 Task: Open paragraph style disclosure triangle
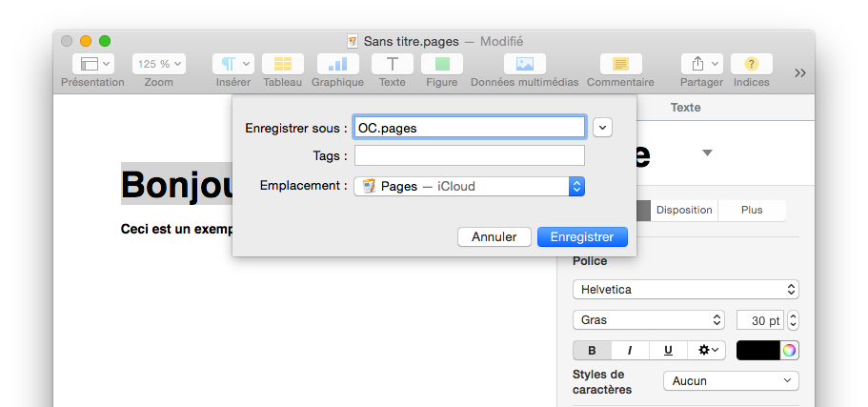tap(708, 153)
